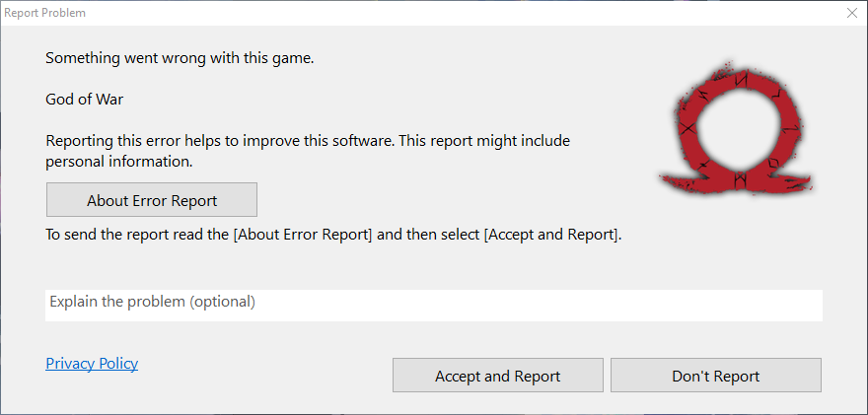
Task: Open the About Error Report information
Action: tap(152, 200)
